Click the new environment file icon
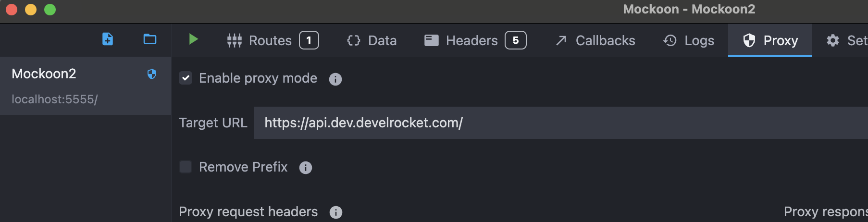The image size is (868, 222). point(108,39)
